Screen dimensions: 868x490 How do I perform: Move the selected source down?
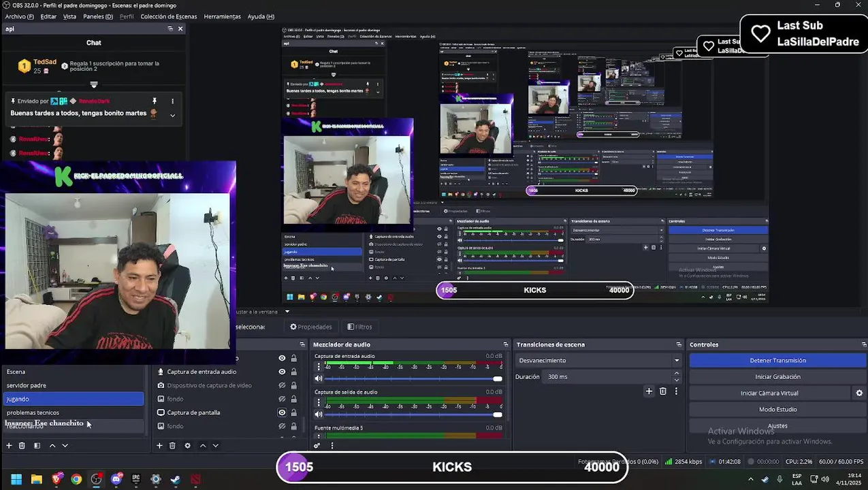tap(216, 446)
